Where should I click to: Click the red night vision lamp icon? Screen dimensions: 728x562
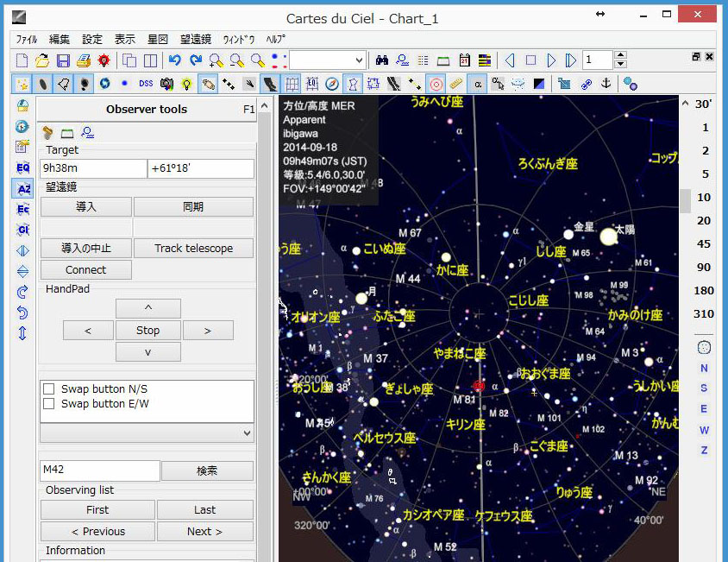(x=104, y=60)
